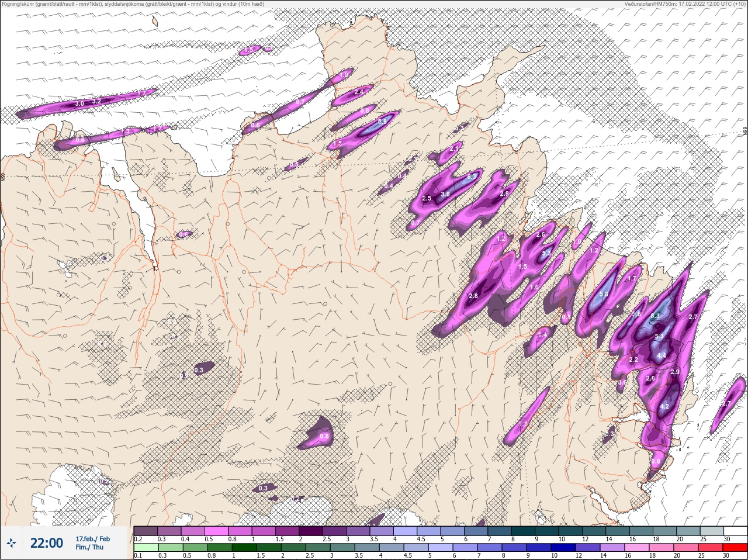Click the '3.8' precipitation value on the map
The image size is (748, 560).
pos(445,194)
